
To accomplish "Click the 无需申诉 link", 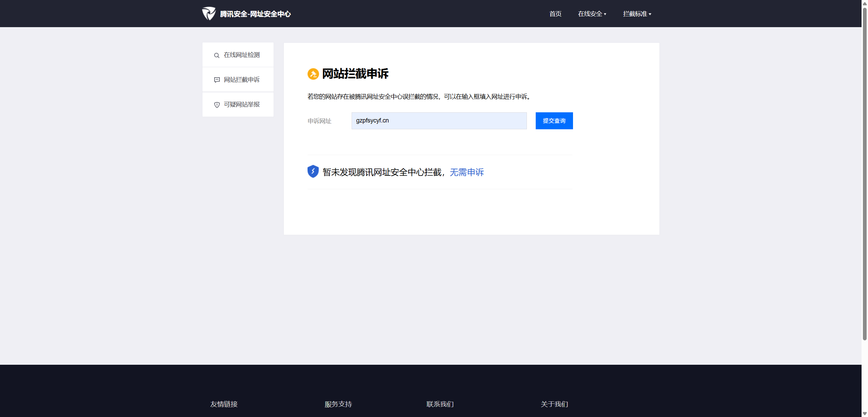I will [467, 172].
